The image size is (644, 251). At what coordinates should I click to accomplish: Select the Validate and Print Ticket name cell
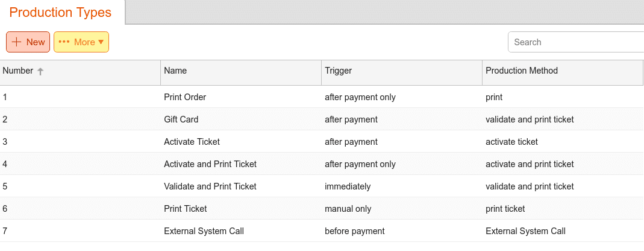[x=210, y=186]
